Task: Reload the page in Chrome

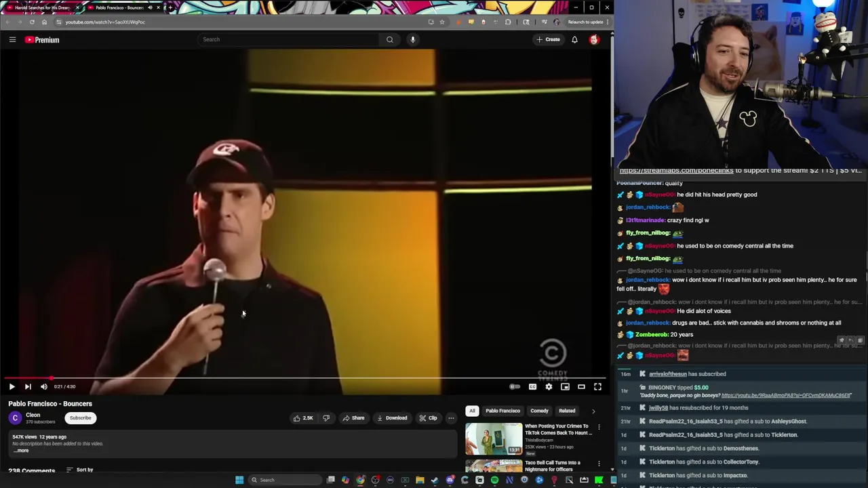Action: click(32, 22)
